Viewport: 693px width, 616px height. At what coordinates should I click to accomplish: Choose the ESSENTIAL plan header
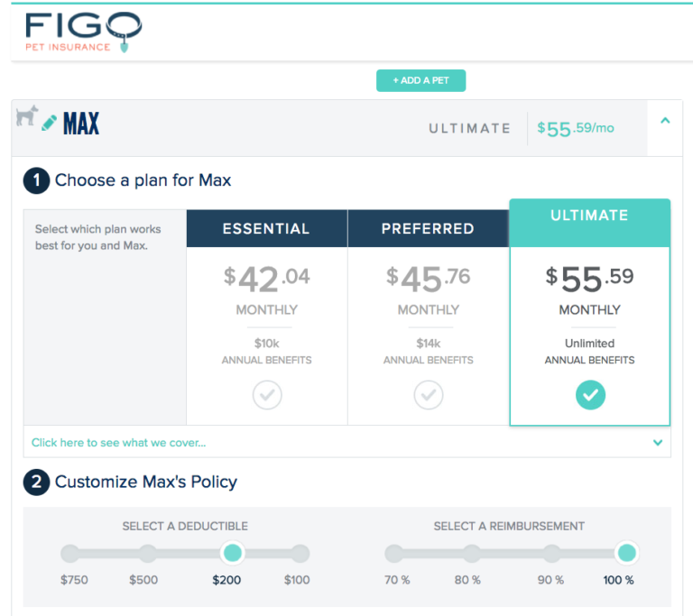click(x=266, y=228)
